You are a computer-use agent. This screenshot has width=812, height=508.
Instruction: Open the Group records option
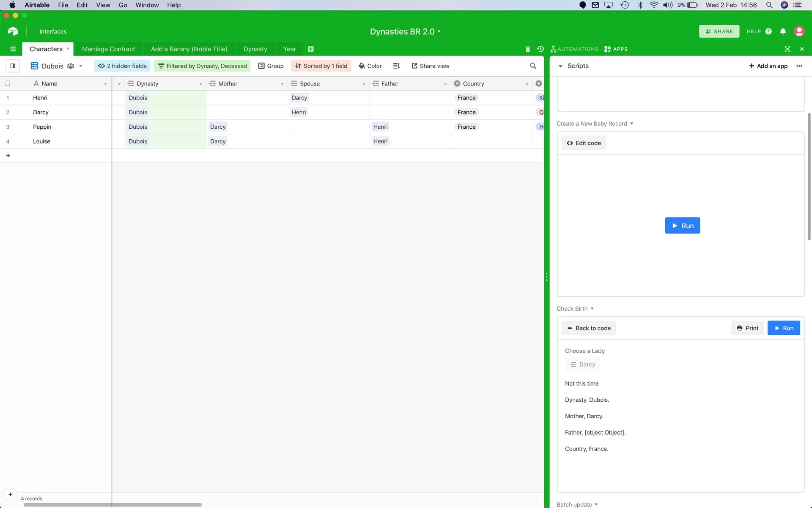(x=271, y=66)
